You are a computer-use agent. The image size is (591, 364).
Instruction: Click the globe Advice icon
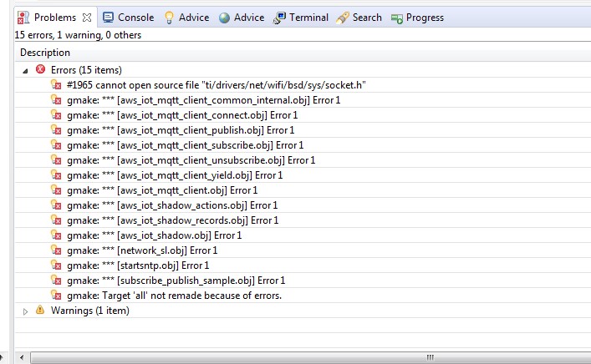224,18
